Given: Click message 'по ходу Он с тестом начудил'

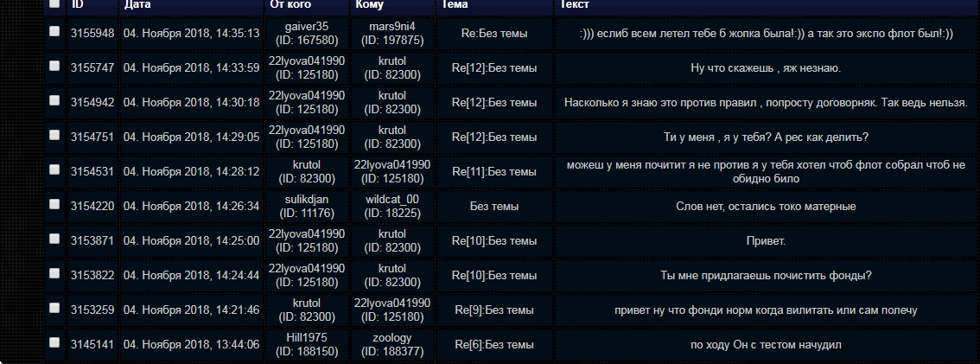Looking at the screenshot, I should (766, 345).
